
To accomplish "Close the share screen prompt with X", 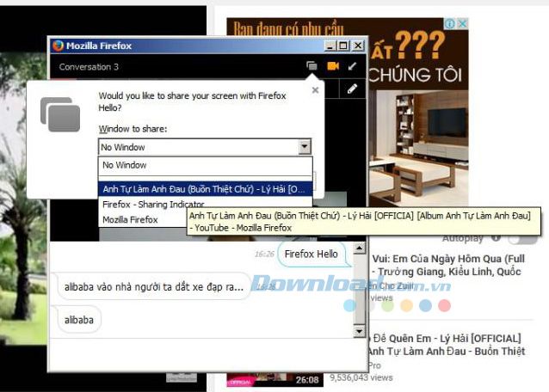I will [x=315, y=90].
